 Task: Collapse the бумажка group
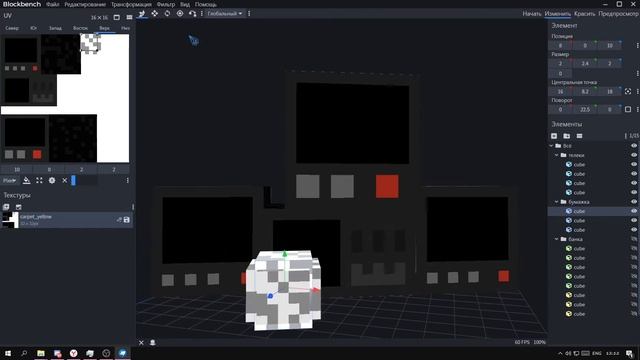[x=557, y=202]
